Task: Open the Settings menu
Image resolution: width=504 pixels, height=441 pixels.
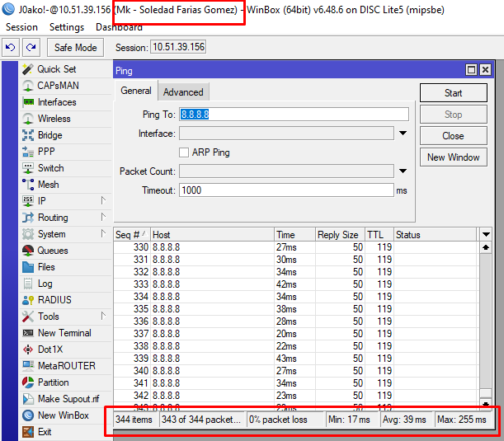Action: coord(67,27)
